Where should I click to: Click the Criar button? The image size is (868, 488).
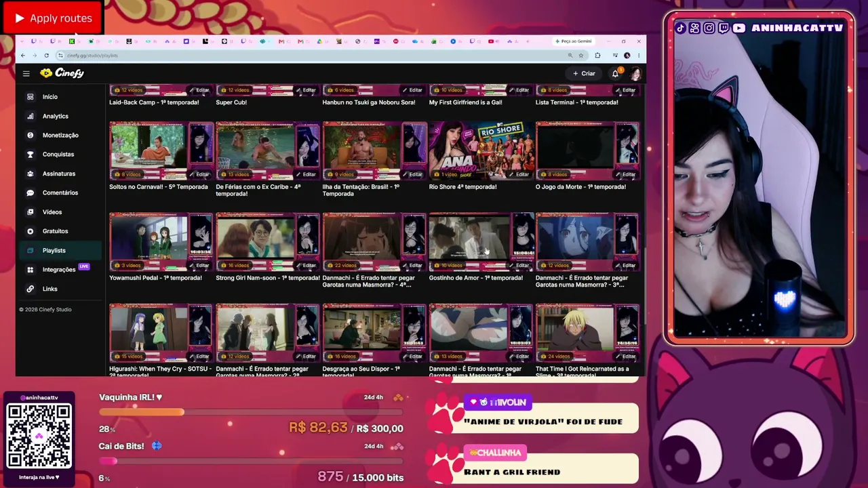click(584, 73)
